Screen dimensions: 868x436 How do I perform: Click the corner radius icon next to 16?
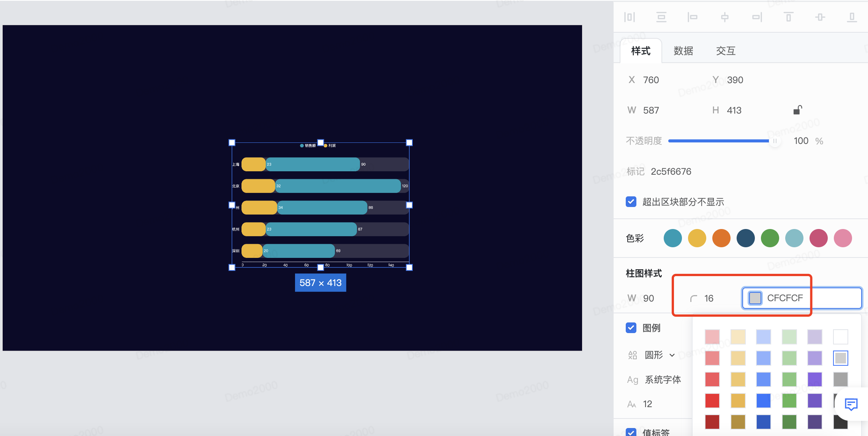pos(694,299)
